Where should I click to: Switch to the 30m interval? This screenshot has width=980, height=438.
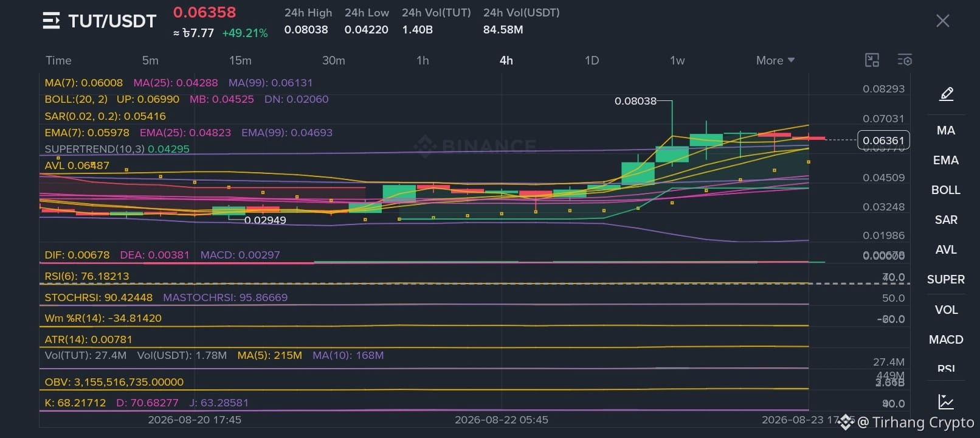333,60
